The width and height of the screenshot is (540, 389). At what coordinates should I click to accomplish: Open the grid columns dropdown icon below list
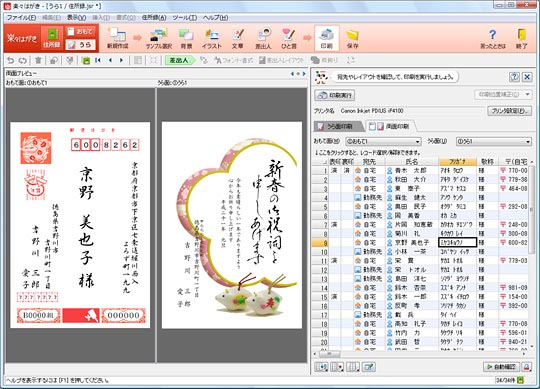pos(353,367)
